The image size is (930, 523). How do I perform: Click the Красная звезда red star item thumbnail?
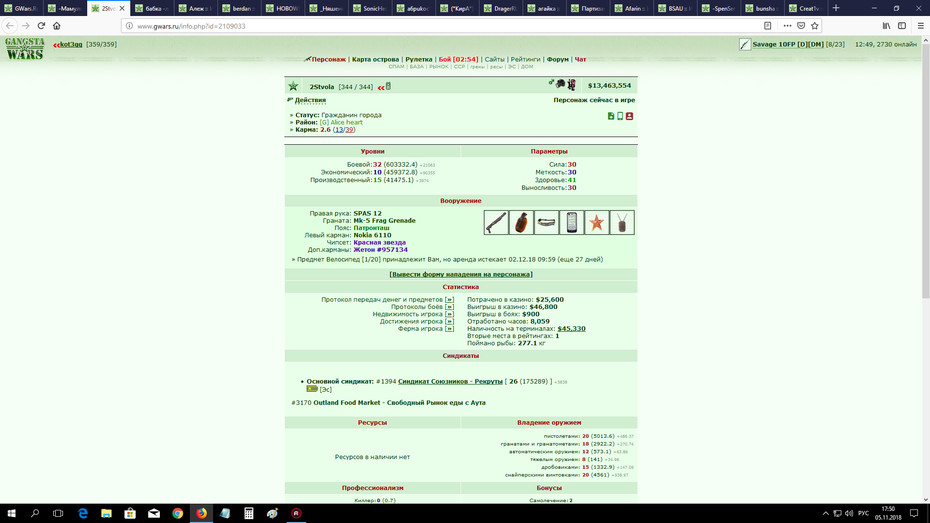597,222
